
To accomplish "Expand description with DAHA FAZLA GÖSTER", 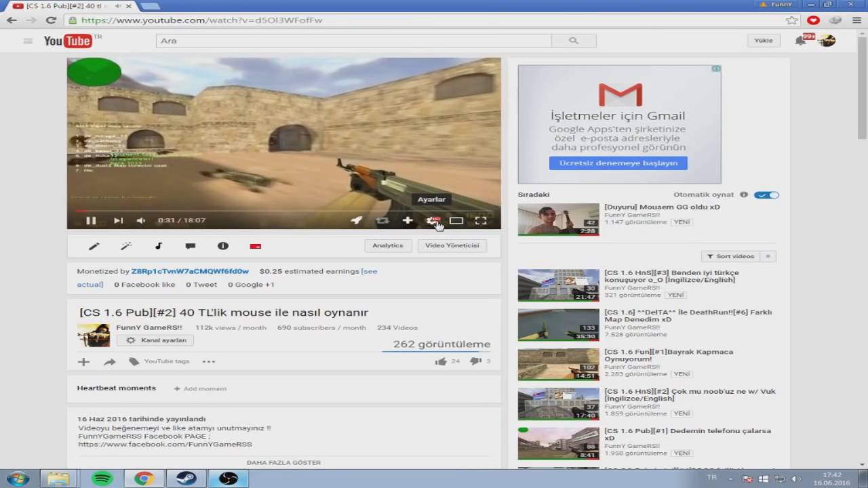I will point(283,463).
